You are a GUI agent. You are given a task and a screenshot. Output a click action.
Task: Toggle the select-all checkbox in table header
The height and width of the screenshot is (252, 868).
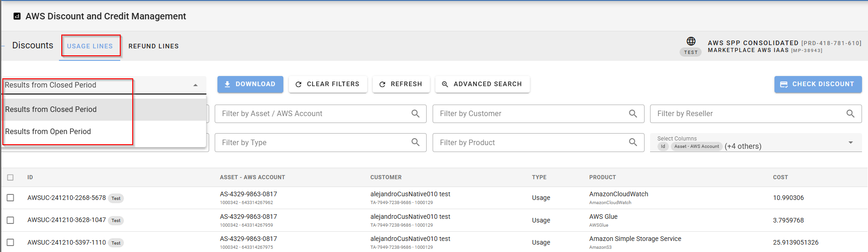10,177
